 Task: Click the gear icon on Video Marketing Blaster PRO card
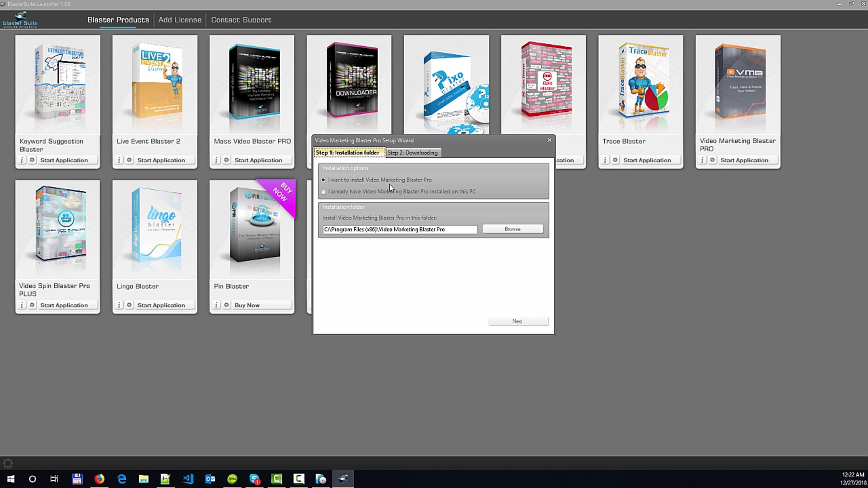point(713,160)
